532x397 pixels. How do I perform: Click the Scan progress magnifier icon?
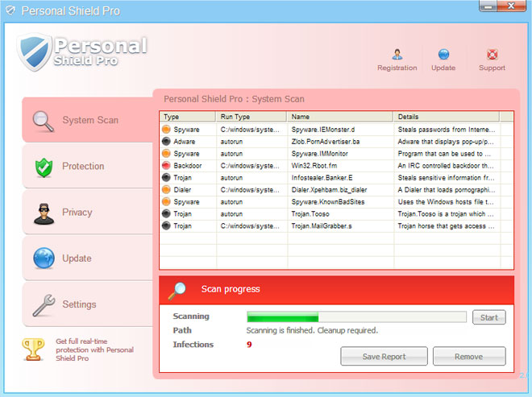(x=177, y=291)
